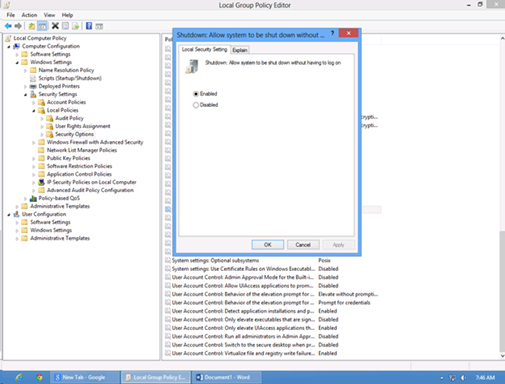The width and height of the screenshot is (505, 384).
Task: Click the dialog's question mark help button
Action: 332,33
